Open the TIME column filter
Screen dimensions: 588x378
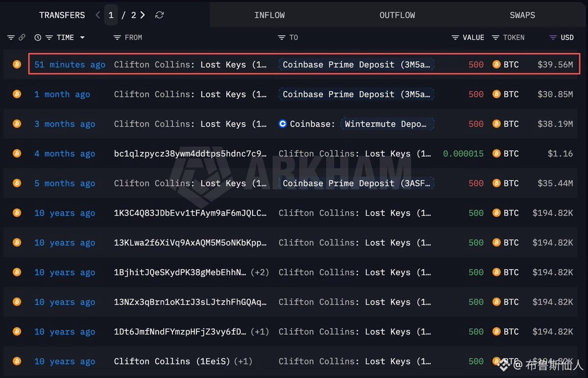tap(49, 37)
